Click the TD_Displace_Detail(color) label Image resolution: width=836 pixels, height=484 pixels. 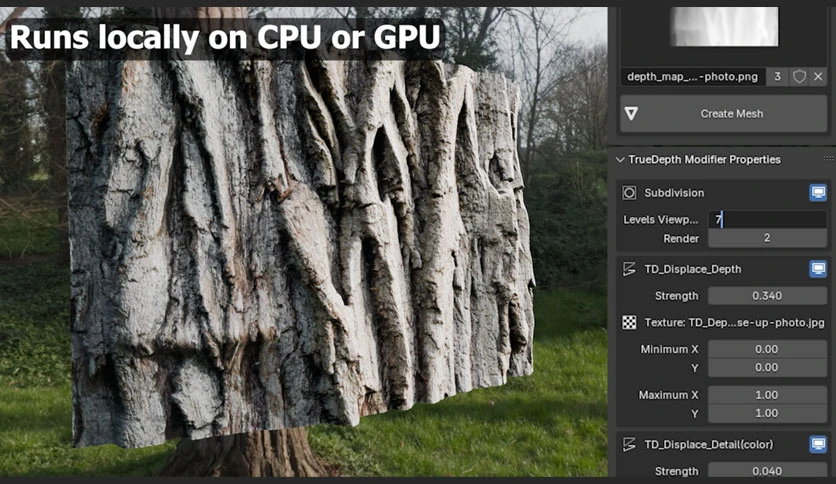coord(709,445)
